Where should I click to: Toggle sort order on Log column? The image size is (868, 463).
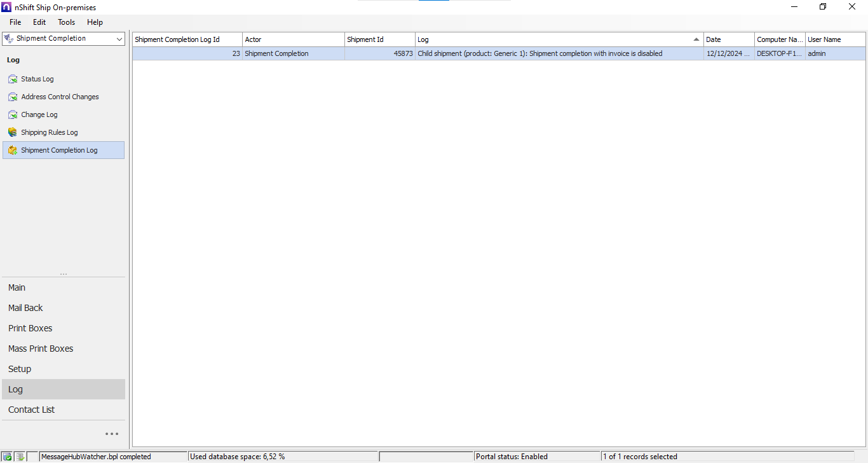(x=558, y=39)
